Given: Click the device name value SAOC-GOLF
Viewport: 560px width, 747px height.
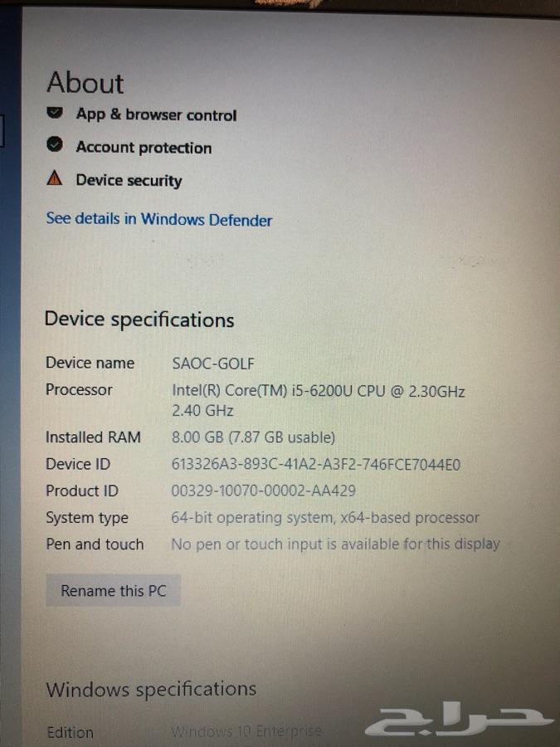Looking at the screenshot, I should tap(213, 364).
